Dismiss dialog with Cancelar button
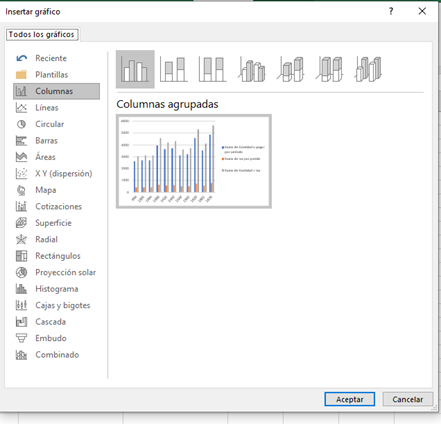This screenshot has height=425, width=441. click(408, 399)
